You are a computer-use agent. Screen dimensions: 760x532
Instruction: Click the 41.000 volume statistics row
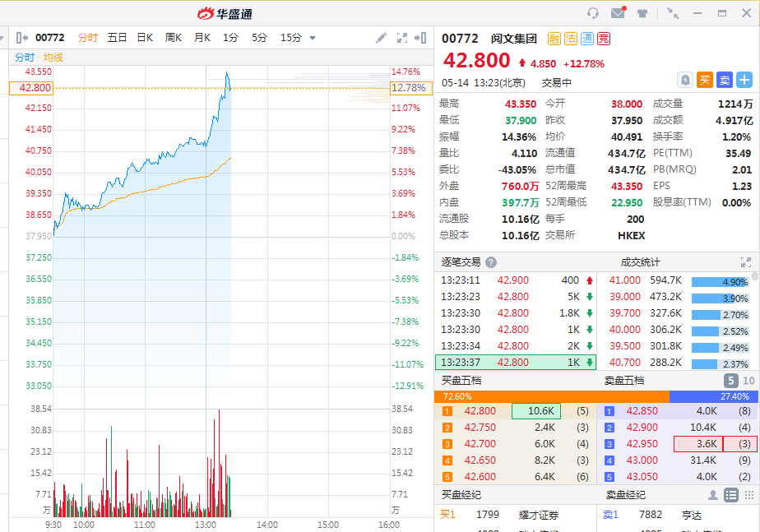tap(679, 280)
